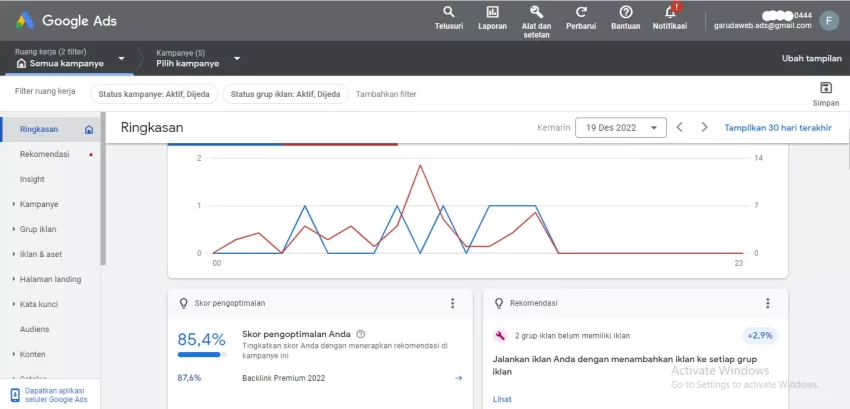Click optimization score progress bar

(x=202, y=355)
